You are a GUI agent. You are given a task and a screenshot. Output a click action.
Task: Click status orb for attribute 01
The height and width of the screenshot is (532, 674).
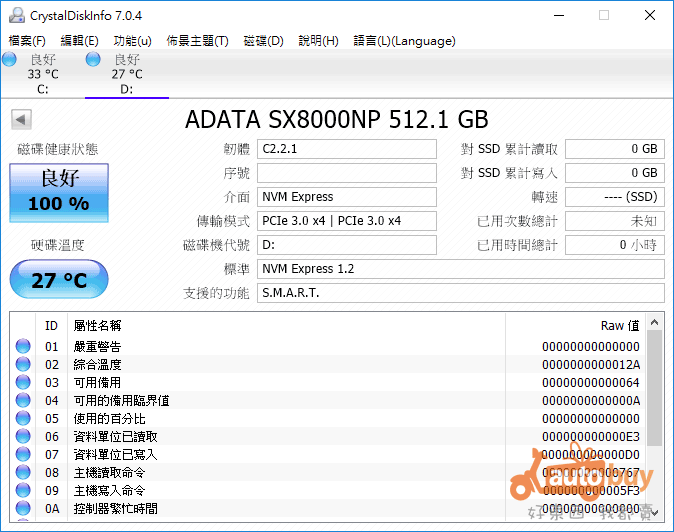[23, 346]
